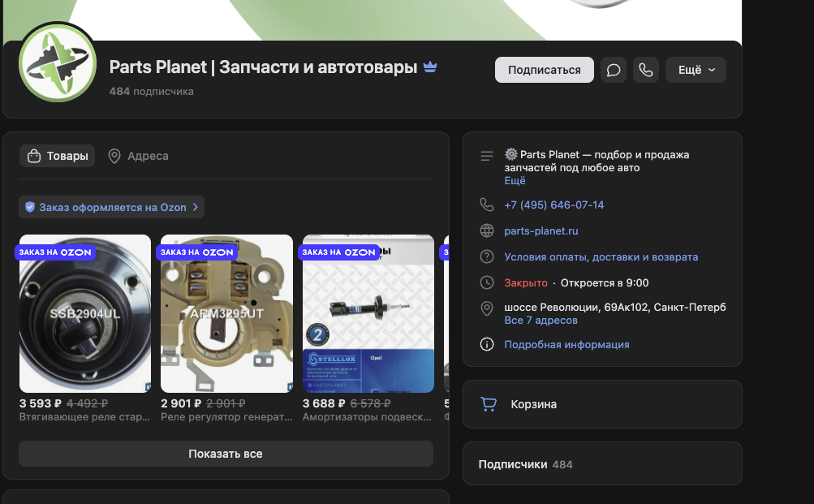The image size is (814, 504).
Task: Click the map pin icon beside Адреса
Action: point(114,156)
